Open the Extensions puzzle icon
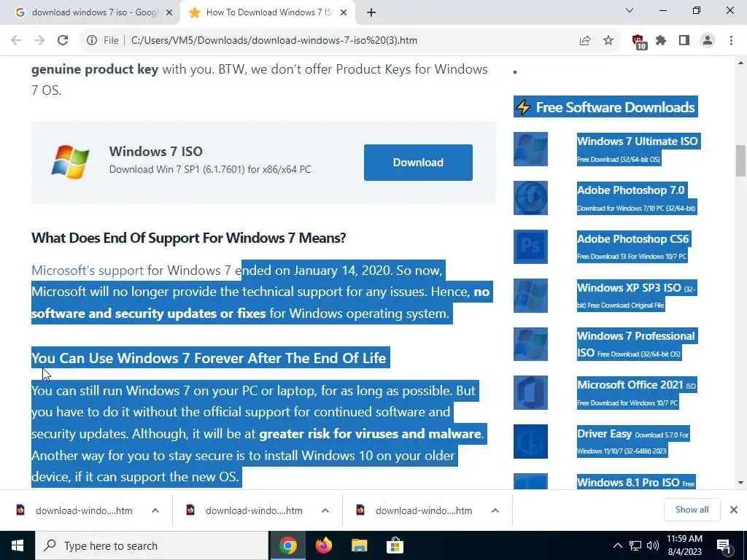 [x=661, y=41]
